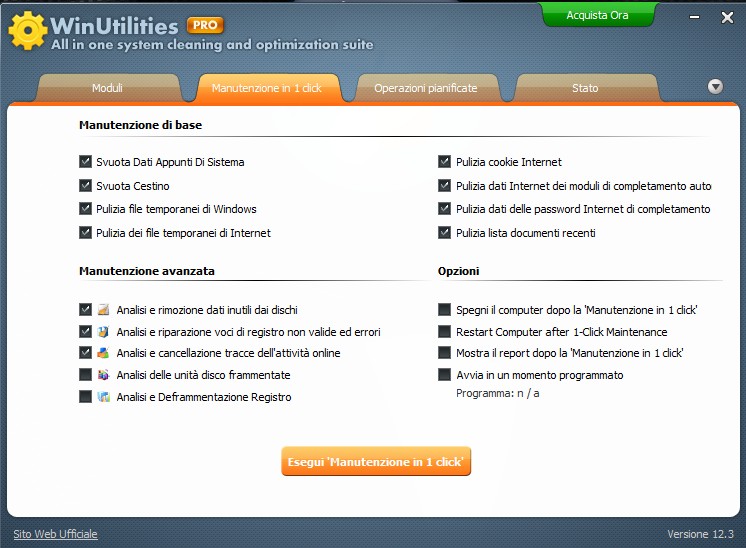Image resolution: width=746 pixels, height=548 pixels.
Task: Uncheck 'Svuota Dati Appunti Di Sistema'
Action: [x=86, y=162]
